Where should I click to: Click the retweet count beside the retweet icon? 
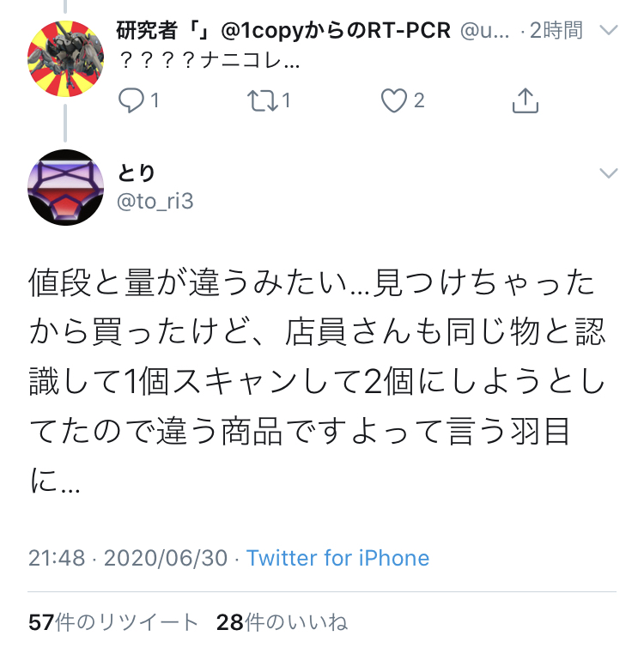(286, 100)
